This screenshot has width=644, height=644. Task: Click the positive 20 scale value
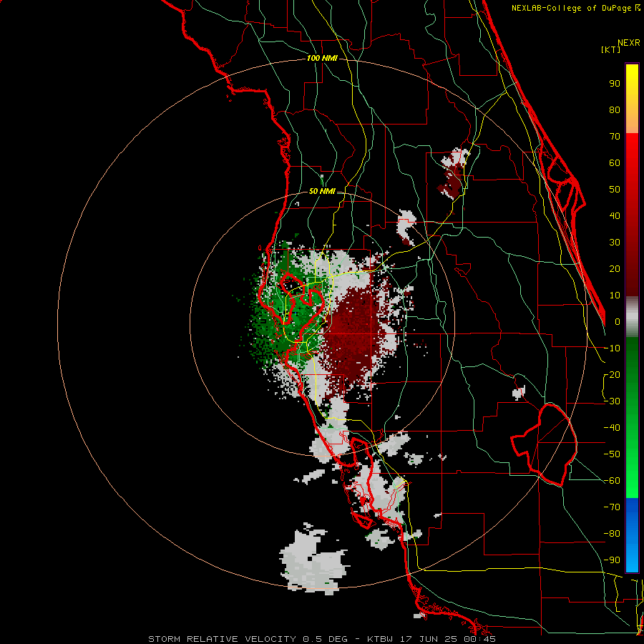(615, 268)
